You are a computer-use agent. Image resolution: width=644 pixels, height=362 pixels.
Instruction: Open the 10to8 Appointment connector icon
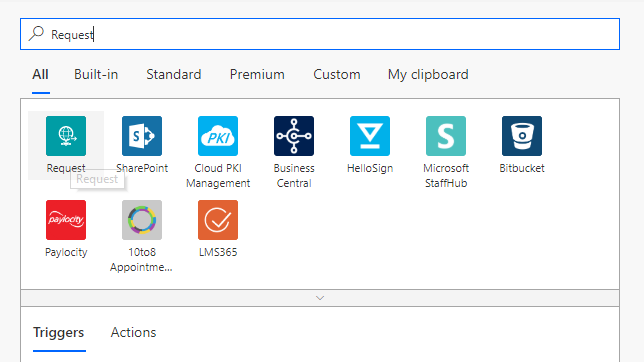tap(142, 220)
